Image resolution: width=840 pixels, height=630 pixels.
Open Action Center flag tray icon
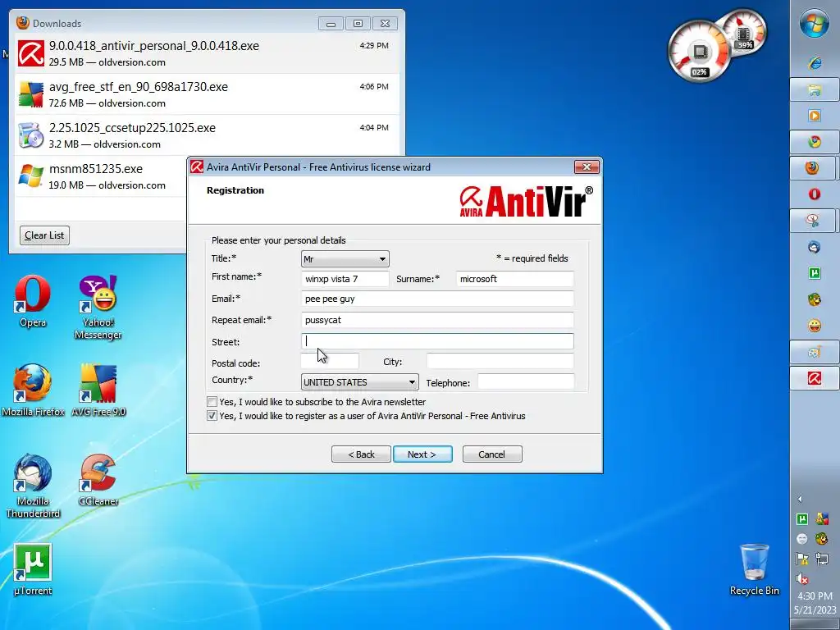(802, 559)
